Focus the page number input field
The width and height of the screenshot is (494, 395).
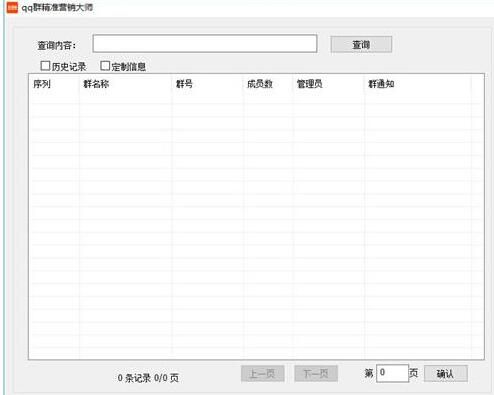[392, 373]
